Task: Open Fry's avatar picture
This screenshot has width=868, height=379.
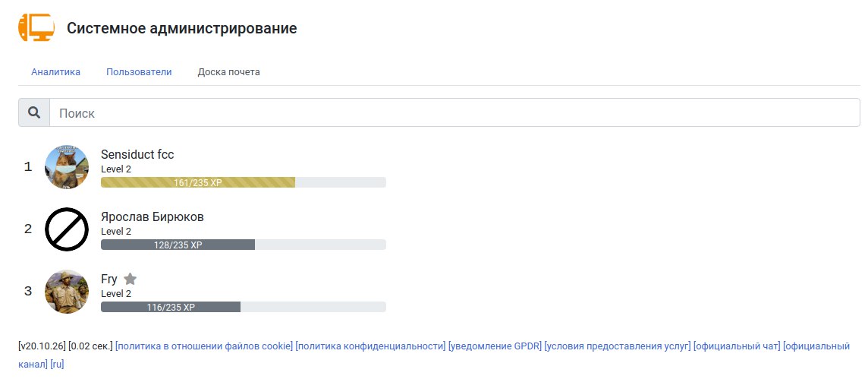Action: coord(67,292)
